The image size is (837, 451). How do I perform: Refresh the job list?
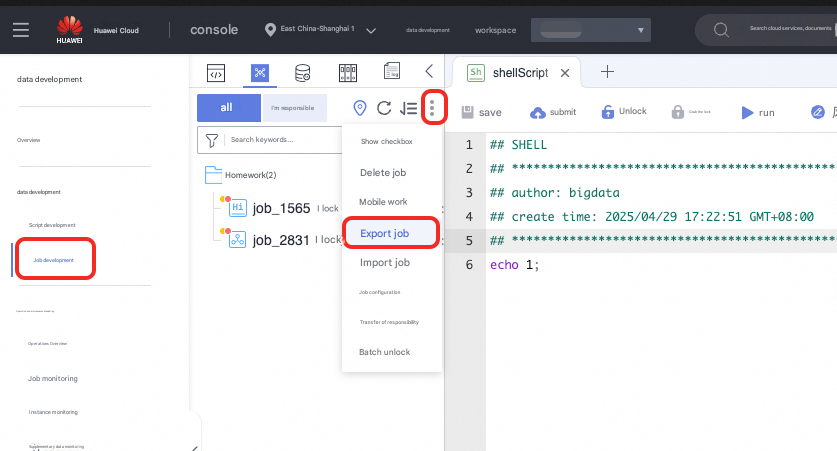[384, 108]
